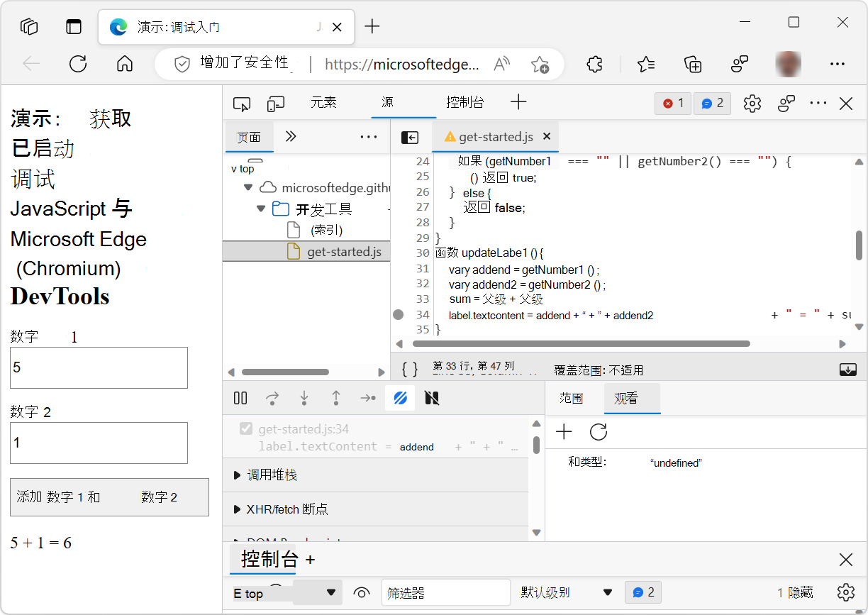Image resolution: width=868 pixels, height=615 pixels.
Task: Open coverage drawer icon in status bar
Action: [847, 369]
